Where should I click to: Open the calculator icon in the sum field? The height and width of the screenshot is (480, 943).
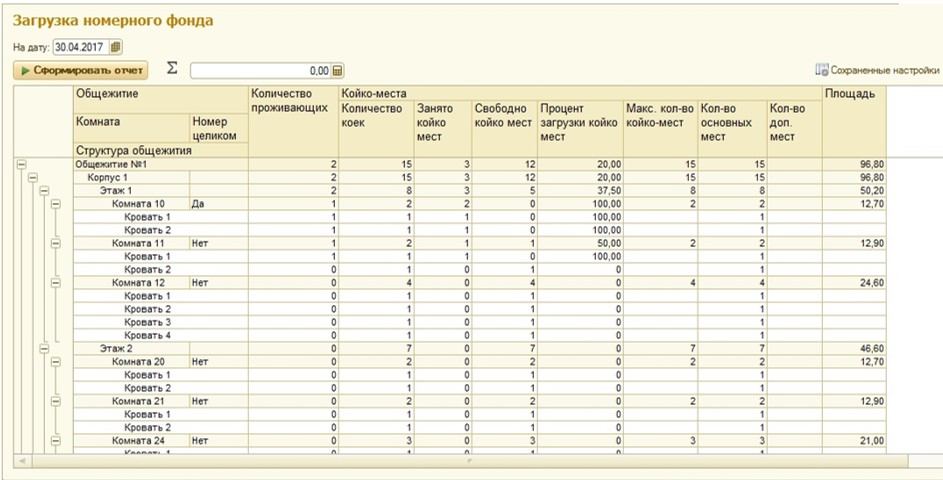[337, 71]
